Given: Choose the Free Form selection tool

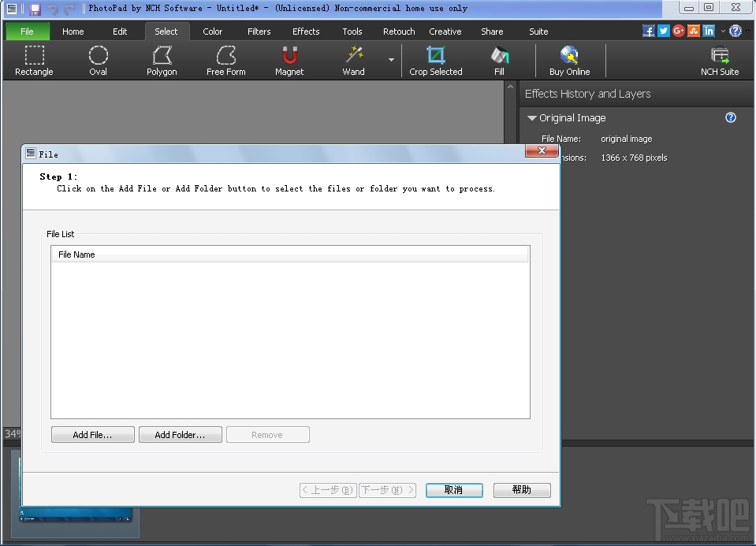Looking at the screenshot, I should point(225,59).
